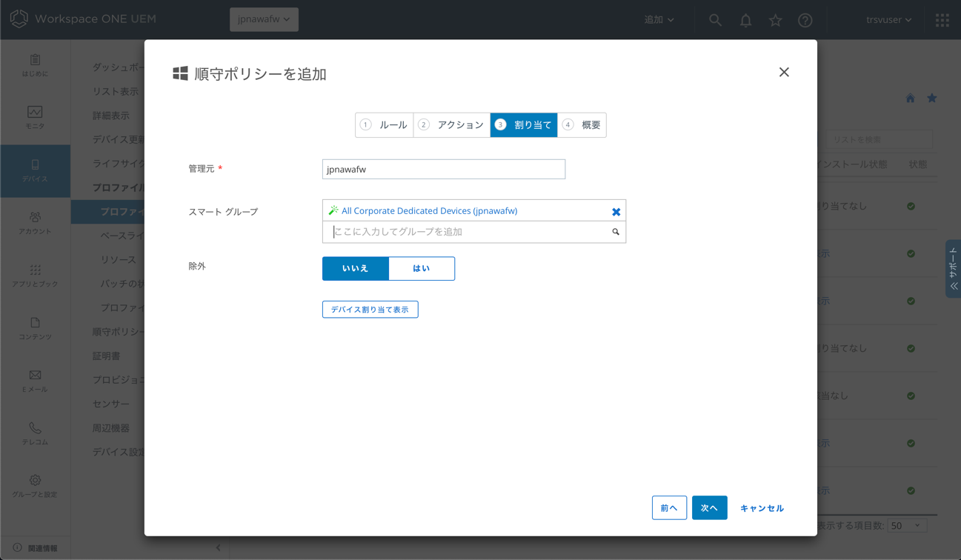Open the global search magnifier icon
This screenshot has height=560, width=961.
pyautogui.click(x=715, y=20)
